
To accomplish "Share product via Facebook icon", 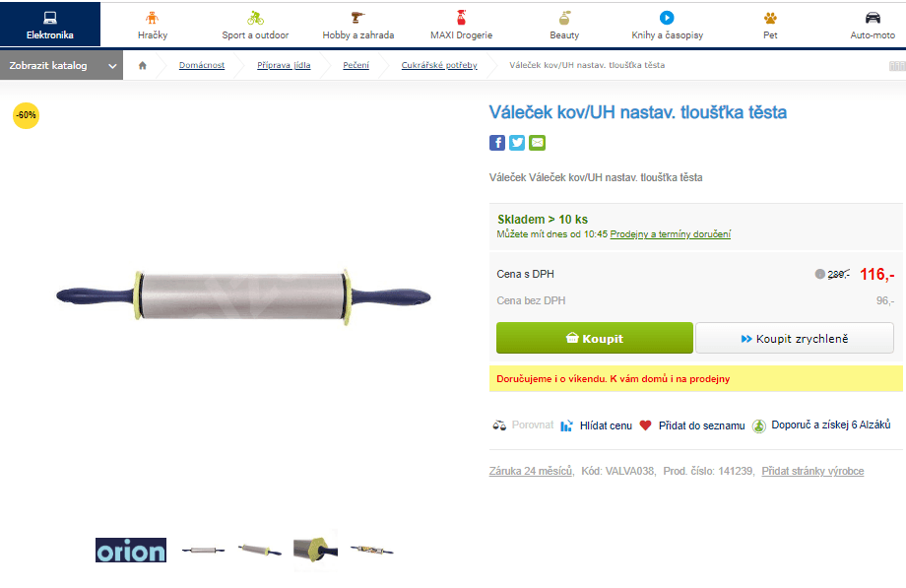I will pos(497,142).
